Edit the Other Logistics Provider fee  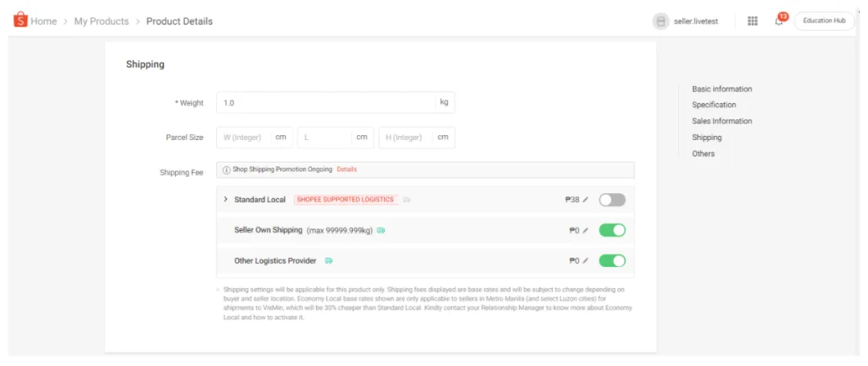pos(586,261)
